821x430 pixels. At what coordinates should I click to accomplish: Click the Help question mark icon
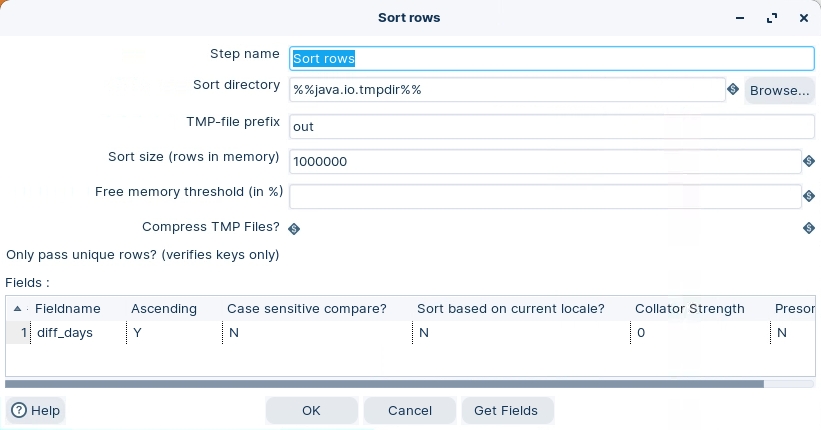[18, 410]
